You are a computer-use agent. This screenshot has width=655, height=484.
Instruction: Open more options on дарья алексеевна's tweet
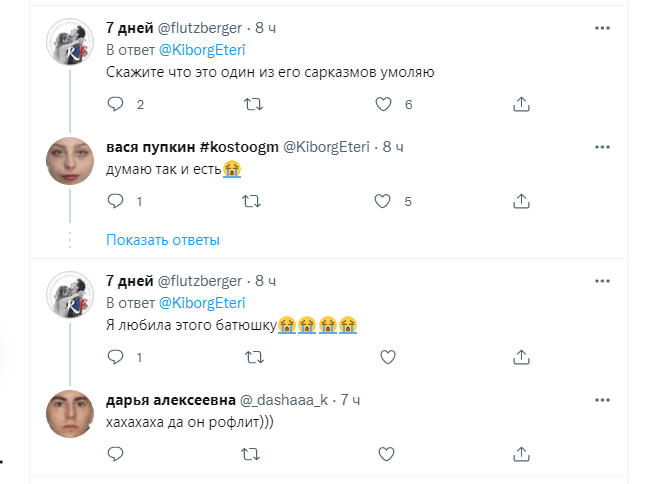pyautogui.click(x=601, y=400)
